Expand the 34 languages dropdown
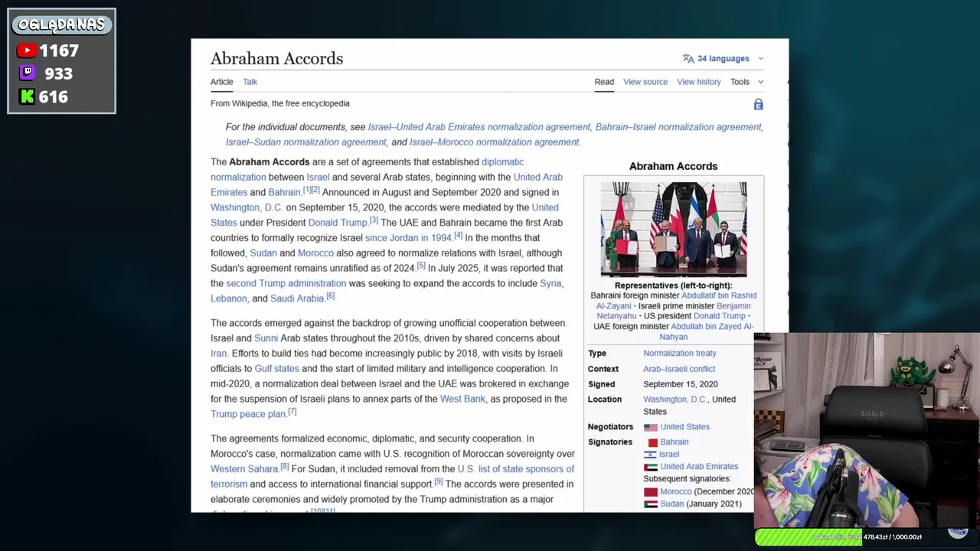The image size is (980, 551). [724, 59]
